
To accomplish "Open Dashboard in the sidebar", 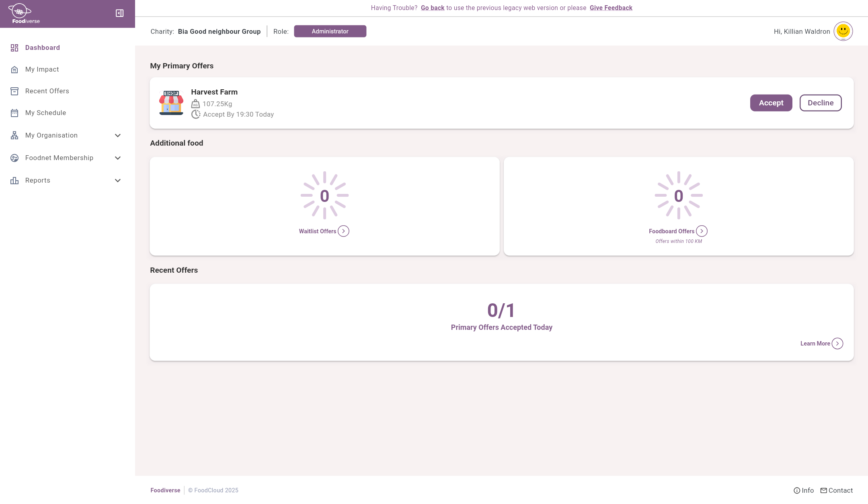I will [42, 48].
